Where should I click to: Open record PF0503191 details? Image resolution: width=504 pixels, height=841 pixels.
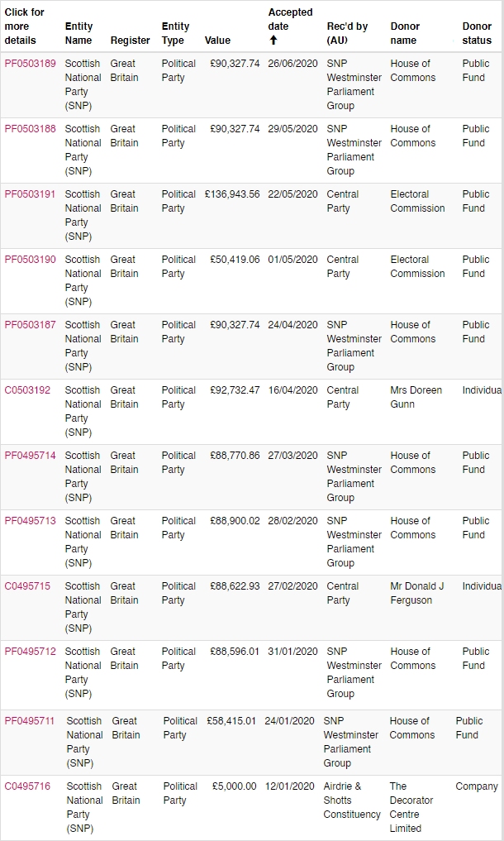tap(30, 194)
